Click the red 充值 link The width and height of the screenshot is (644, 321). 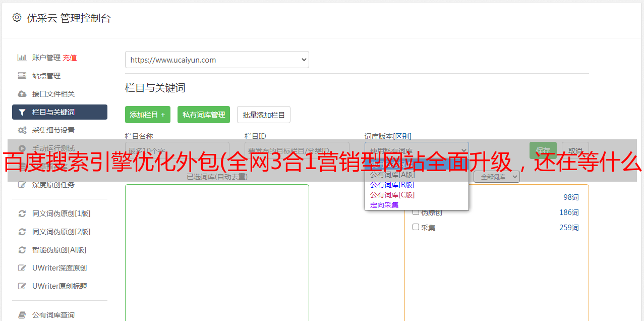[x=70, y=58]
